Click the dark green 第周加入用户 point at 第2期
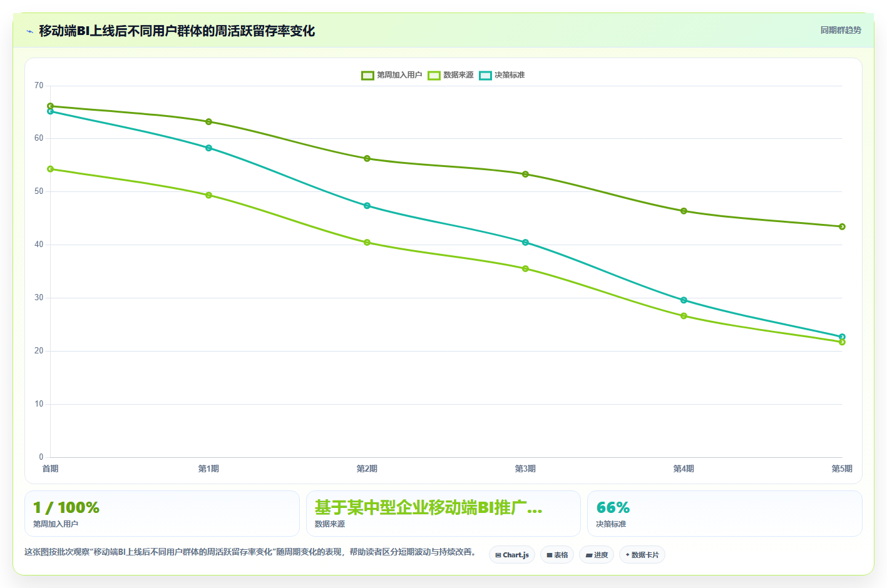The height and width of the screenshot is (588, 887). [x=367, y=159]
